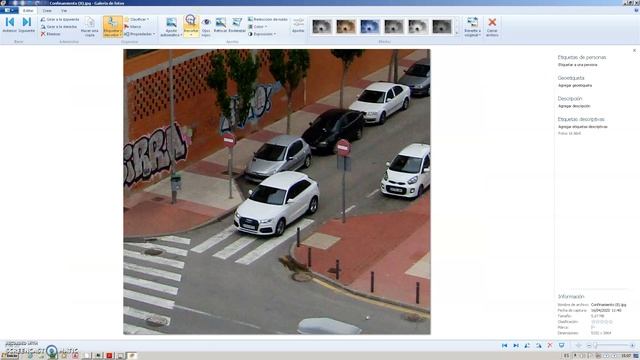Click Revertir a original button
The image size is (640, 360).
(x=472, y=27)
